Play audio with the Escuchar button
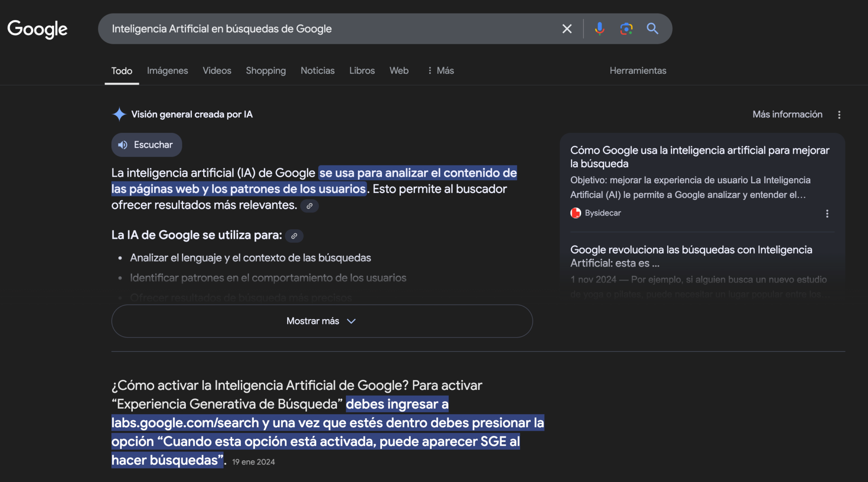868x482 pixels. click(x=146, y=145)
